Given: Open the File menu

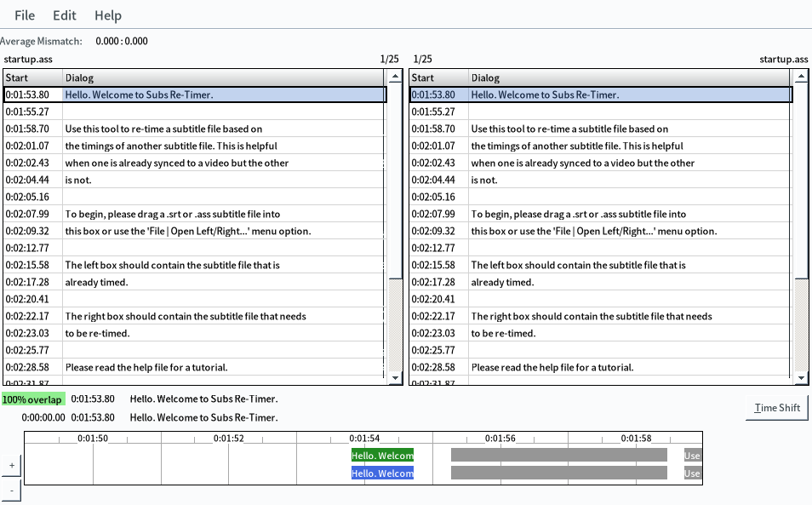Looking at the screenshot, I should [25, 15].
